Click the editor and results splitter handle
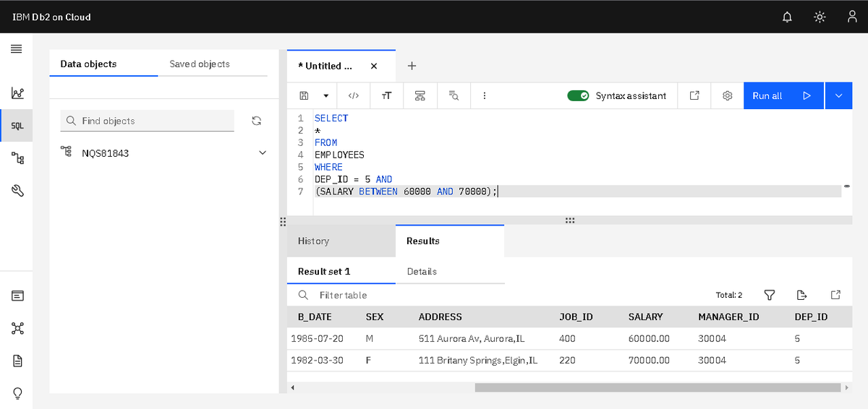Screen dimensions: 868x409 570,220
